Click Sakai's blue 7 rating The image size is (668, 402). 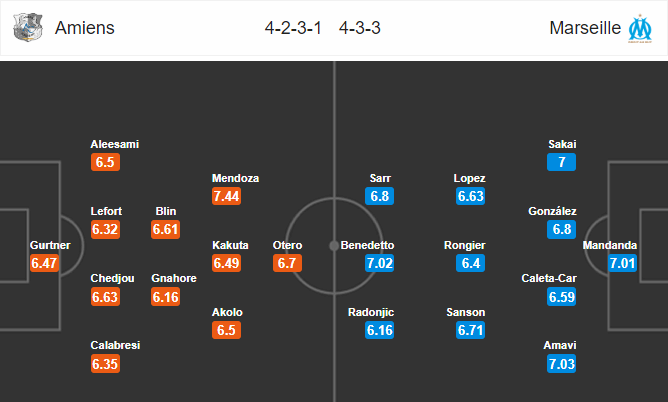click(x=561, y=162)
